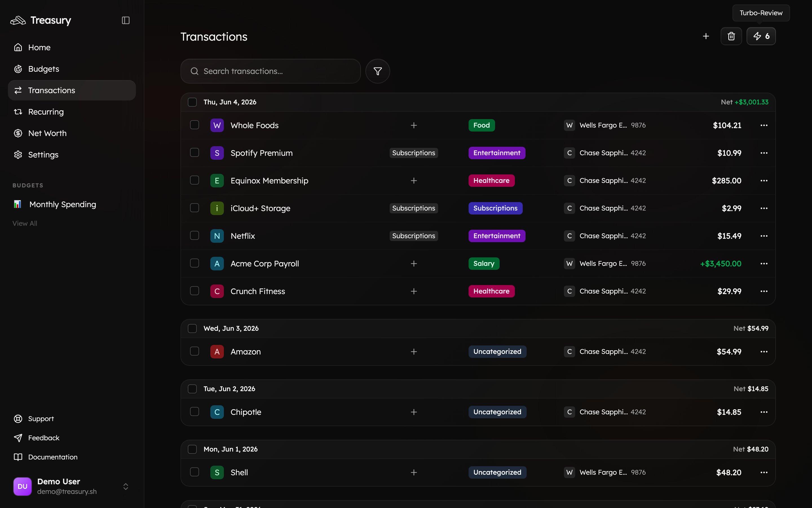This screenshot has height=508, width=812.
Task: Check the Shell transaction checkbox
Action: [195, 472]
